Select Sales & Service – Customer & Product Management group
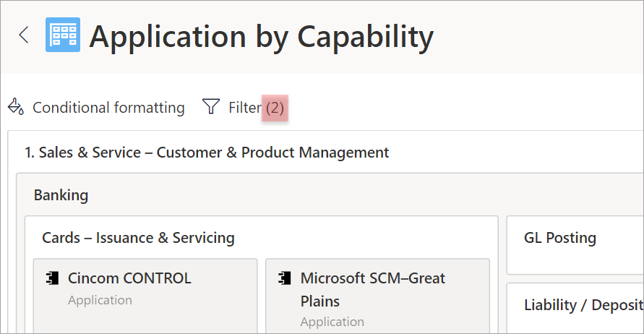The width and height of the screenshot is (644, 334). click(x=207, y=153)
